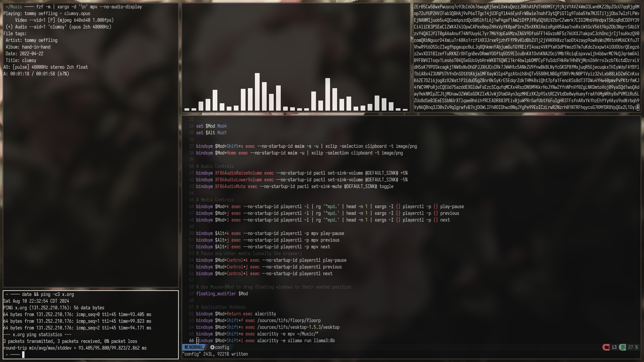Click the gear icon beside config filename

212,347
